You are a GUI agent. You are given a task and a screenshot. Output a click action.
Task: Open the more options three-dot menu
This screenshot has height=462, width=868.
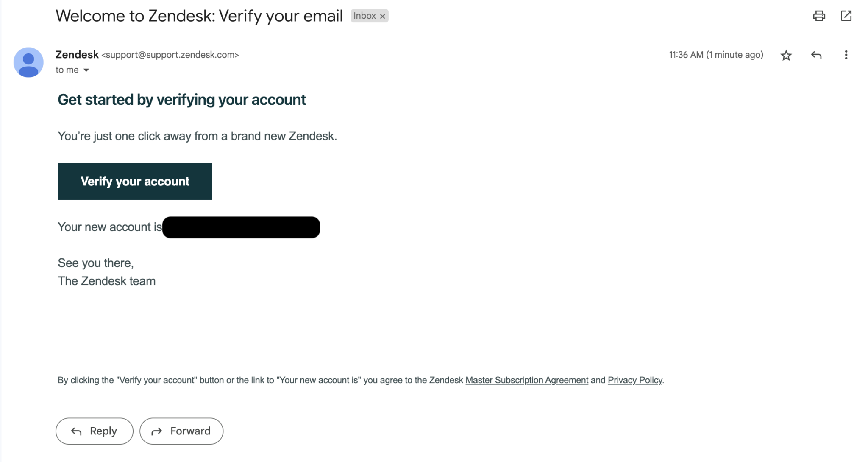click(846, 55)
